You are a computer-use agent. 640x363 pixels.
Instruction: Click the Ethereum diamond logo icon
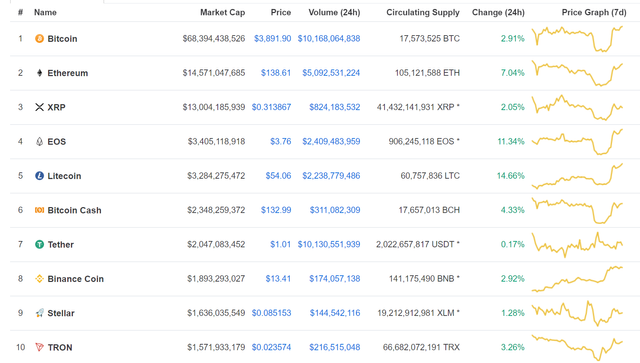(x=39, y=73)
